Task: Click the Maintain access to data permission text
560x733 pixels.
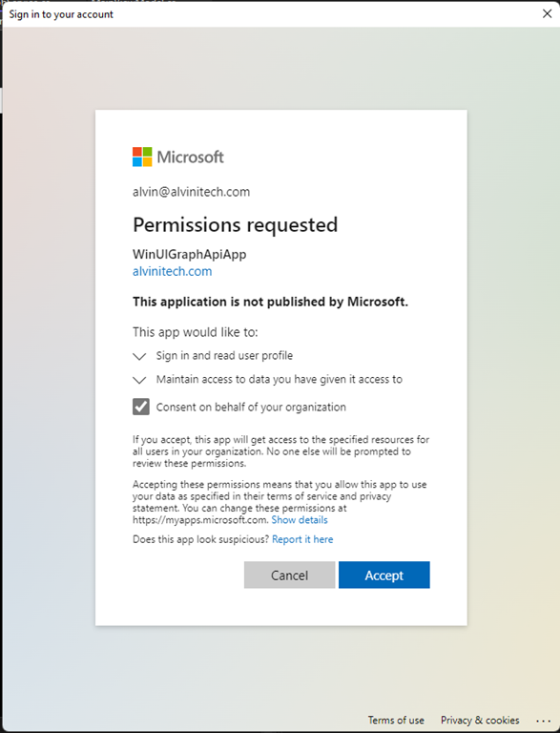Action: pos(280,379)
